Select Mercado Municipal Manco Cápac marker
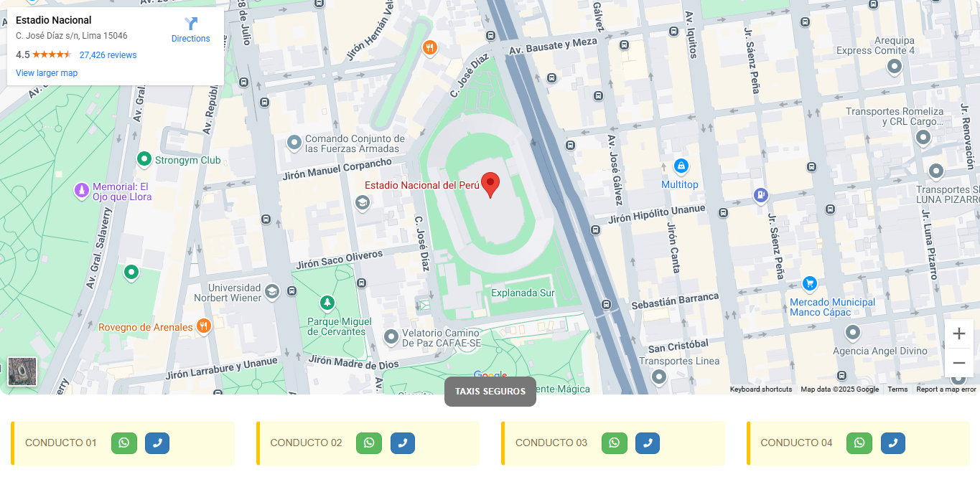 (x=810, y=284)
